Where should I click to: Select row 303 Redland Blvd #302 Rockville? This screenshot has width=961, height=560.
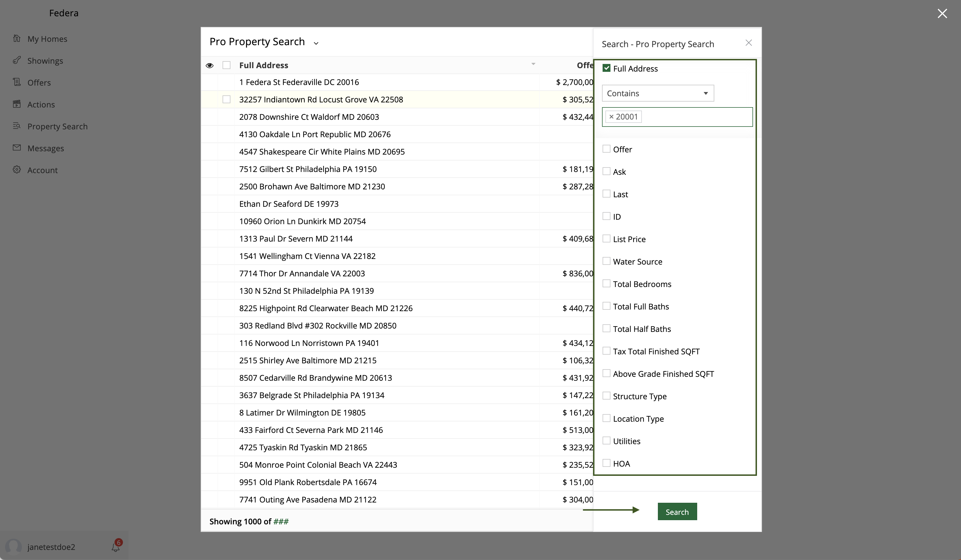(x=397, y=325)
